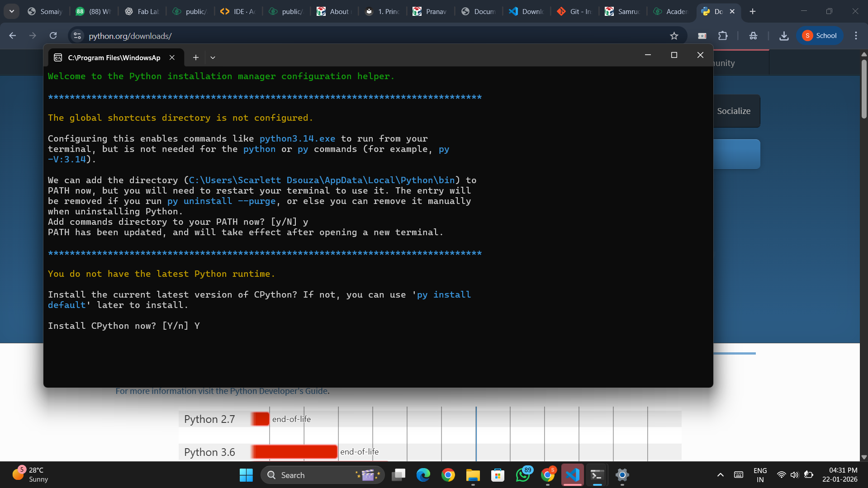Bookmark this page with the star icon

[x=674, y=36]
